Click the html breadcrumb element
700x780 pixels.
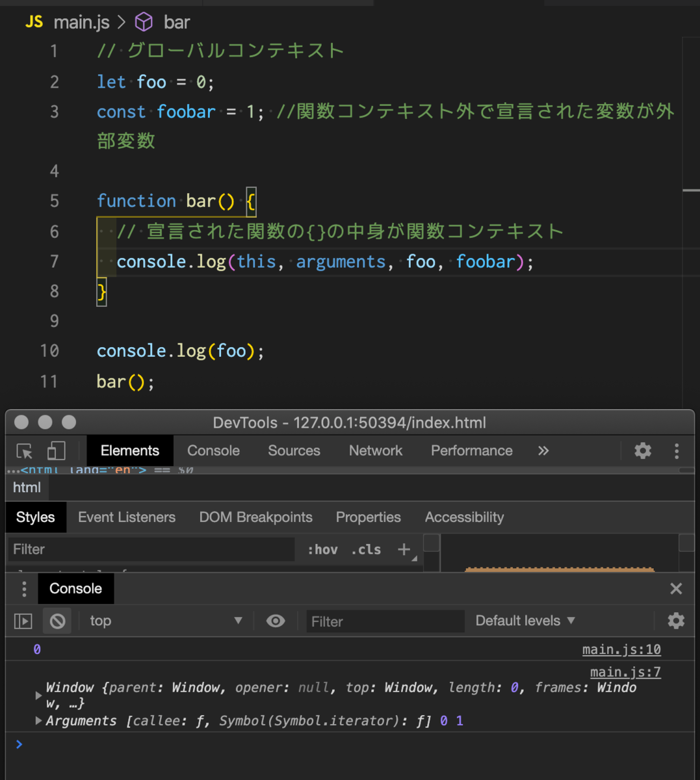(x=27, y=487)
